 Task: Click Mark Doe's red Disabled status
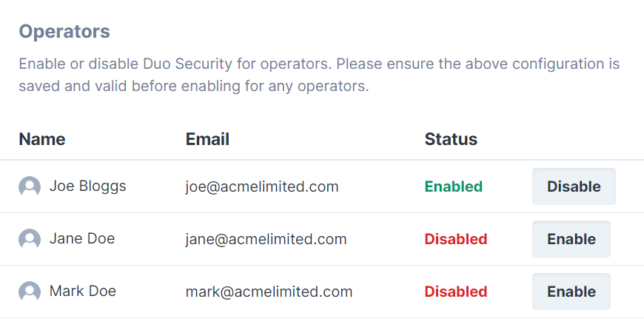tap(455, 292)
